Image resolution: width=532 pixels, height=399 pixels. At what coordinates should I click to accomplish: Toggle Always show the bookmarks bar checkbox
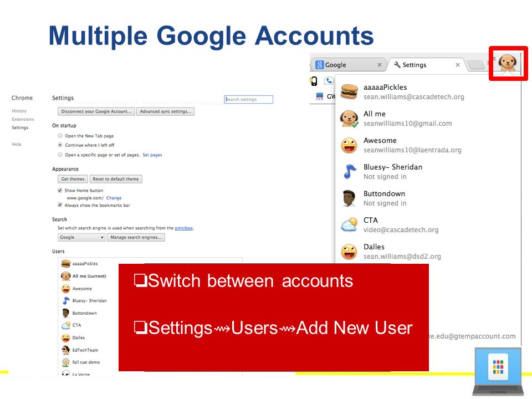(x=60, y=205)
